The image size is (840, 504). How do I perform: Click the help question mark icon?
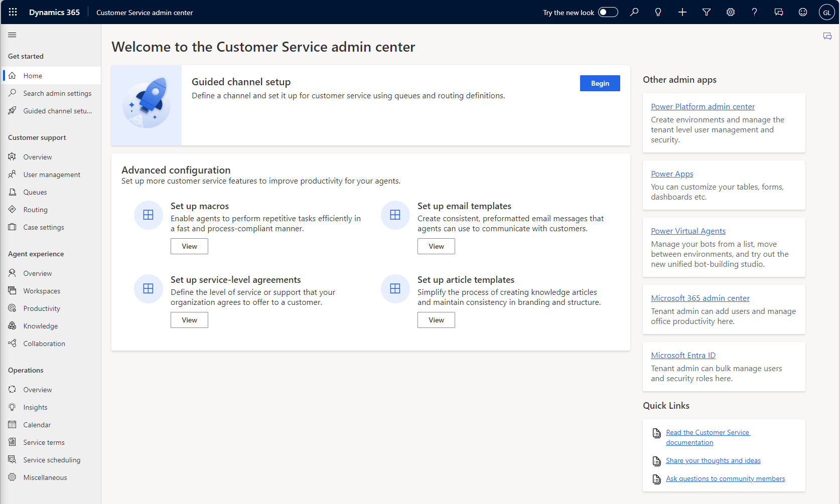click(x=755, y=12)
